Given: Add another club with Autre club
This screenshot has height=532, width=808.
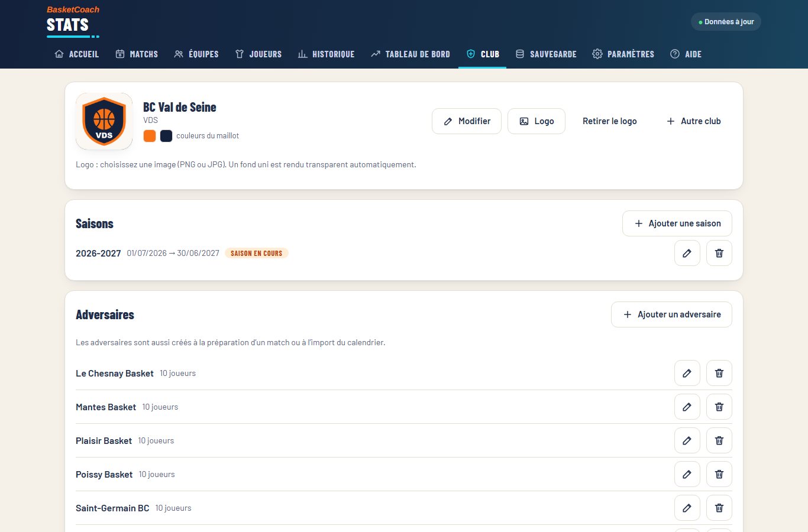Looking at the screenshot, I should click(693, 121).
